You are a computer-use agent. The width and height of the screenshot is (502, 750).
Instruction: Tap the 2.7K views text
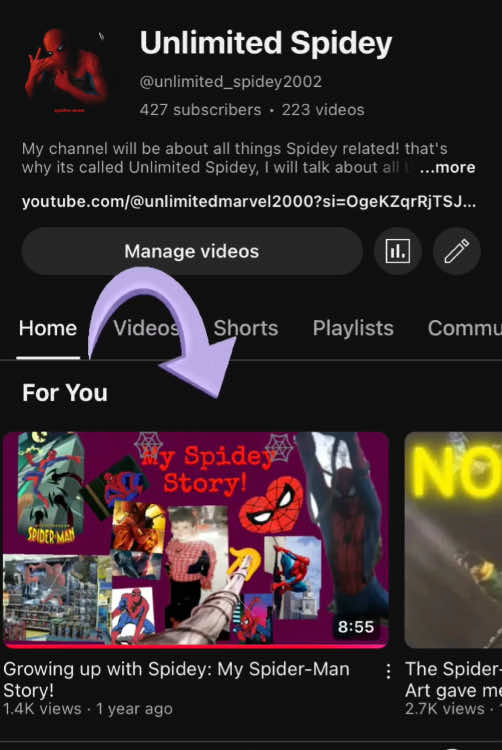coord(444,709)
